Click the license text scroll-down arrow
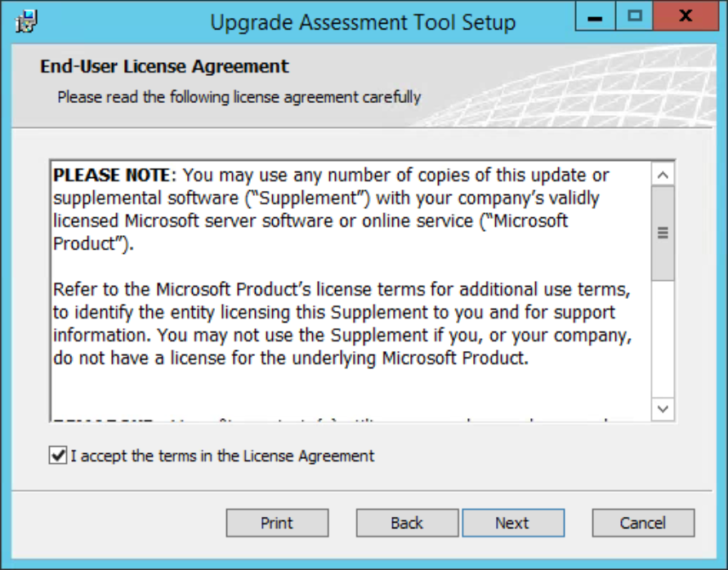 [x=663, y=409]
